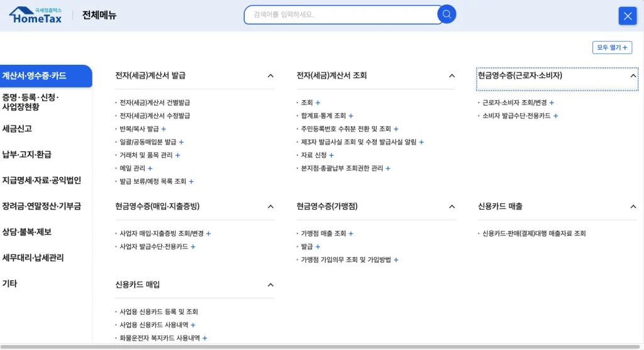Screen dimensions: 644x350
Task: Expand plus icon next to 본지점·총괄납부 조회권한 관리
Action: point(387,168)
